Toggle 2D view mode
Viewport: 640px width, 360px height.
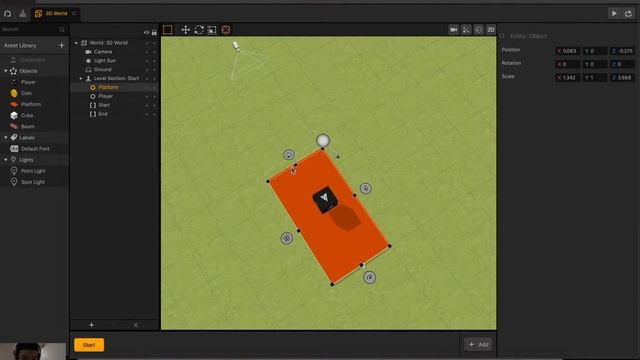[x=491, y=30]
